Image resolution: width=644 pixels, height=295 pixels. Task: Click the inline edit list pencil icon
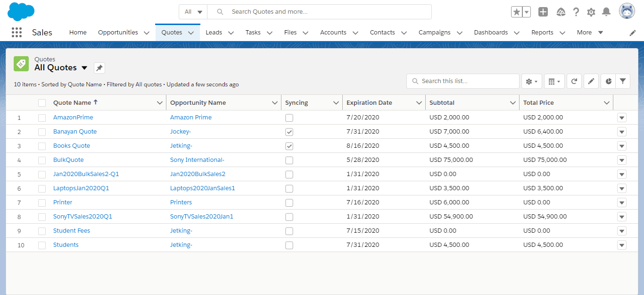tap(591, 81)
